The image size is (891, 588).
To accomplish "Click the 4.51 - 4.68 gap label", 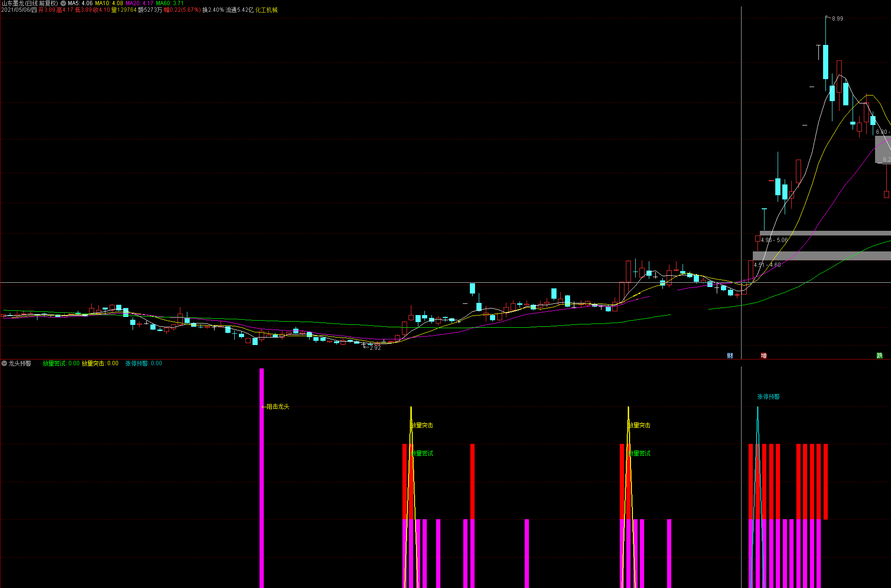I will point(767,265).
